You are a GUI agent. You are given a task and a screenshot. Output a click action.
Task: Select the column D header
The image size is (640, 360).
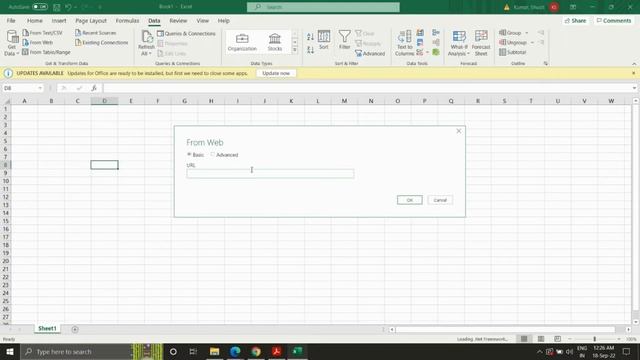[104, 101]
